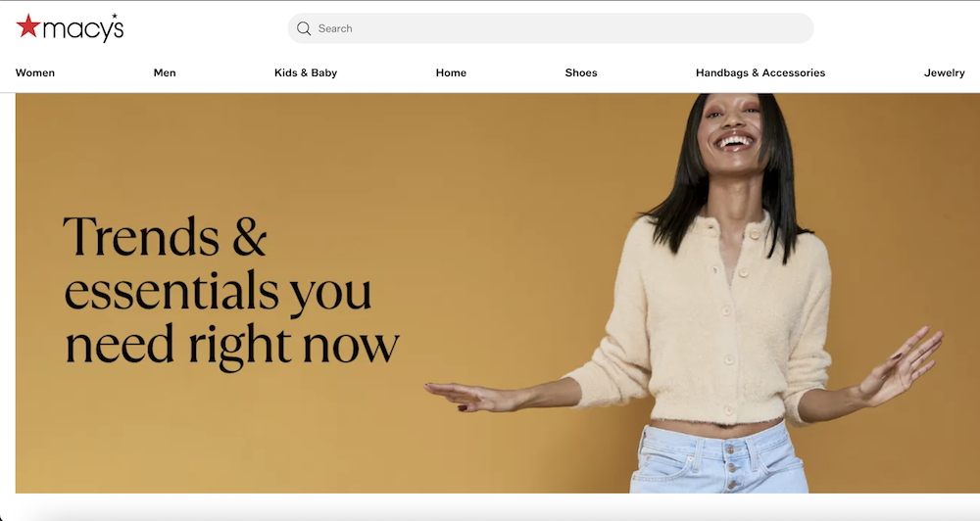Open the Women department menu
Image resolution: width=980 pixels, height=521 pixels.
[x=35, y=72]
